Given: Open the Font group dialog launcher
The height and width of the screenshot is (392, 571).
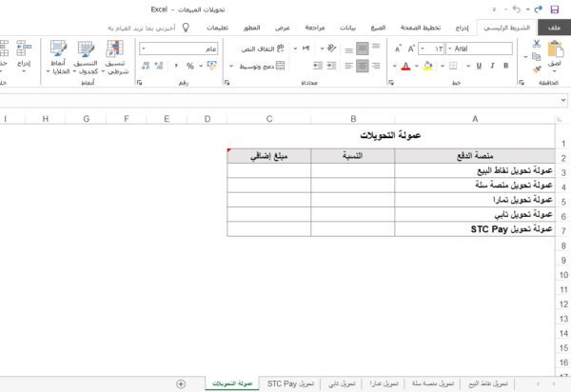Looking at the screenshot, I should coord(391,83).
